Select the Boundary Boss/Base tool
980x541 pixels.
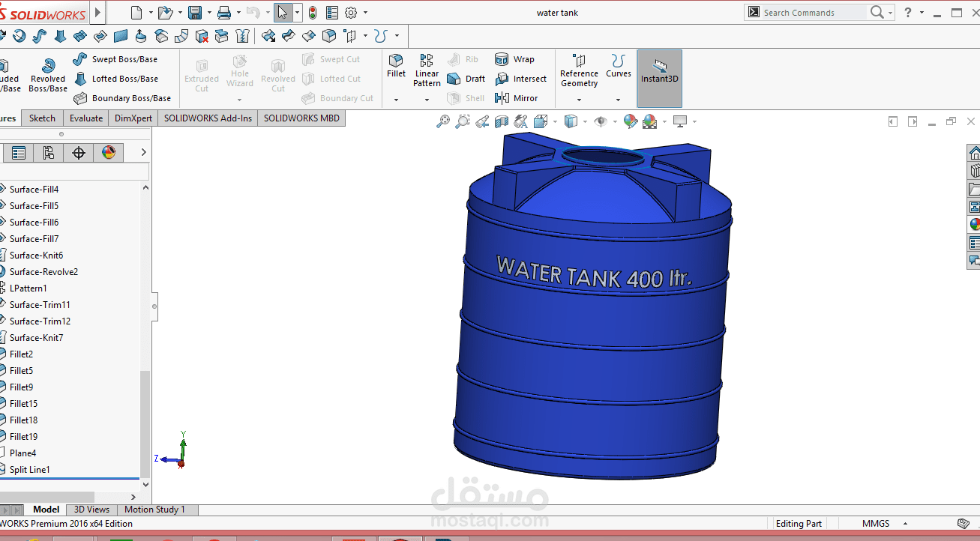pyautogui.click(x=122, y=98)
